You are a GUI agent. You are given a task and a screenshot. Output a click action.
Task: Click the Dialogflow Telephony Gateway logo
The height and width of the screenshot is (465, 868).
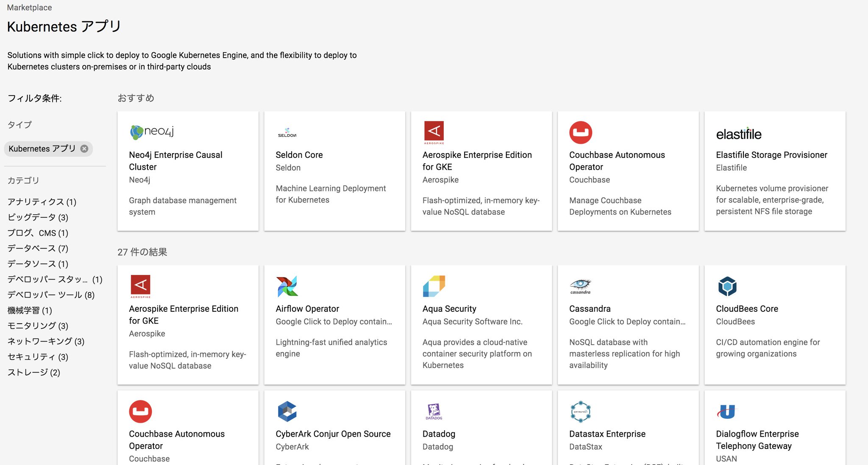[727, 411]
